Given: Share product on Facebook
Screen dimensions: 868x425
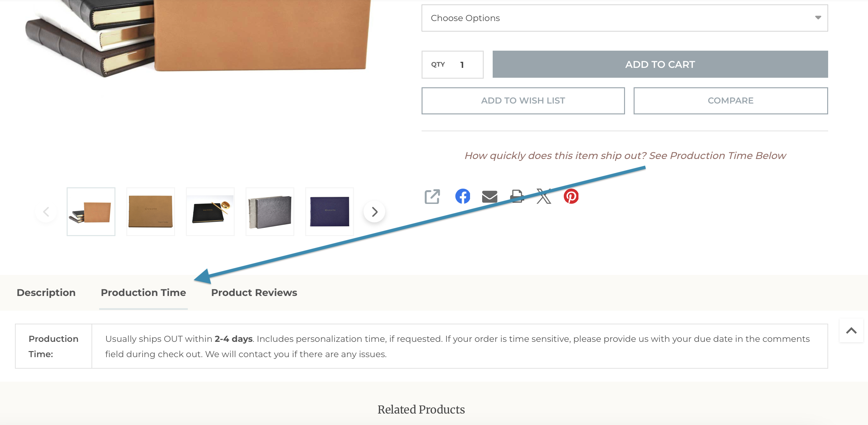Looking at the screenshot, I should (462, 196).
